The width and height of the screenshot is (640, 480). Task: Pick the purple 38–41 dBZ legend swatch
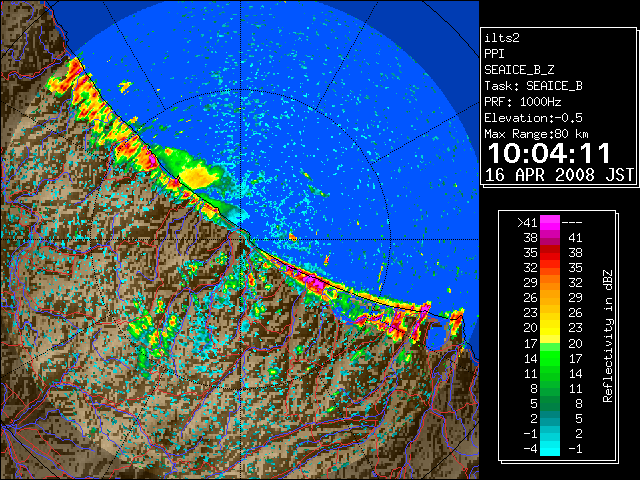tap(550, 238)
